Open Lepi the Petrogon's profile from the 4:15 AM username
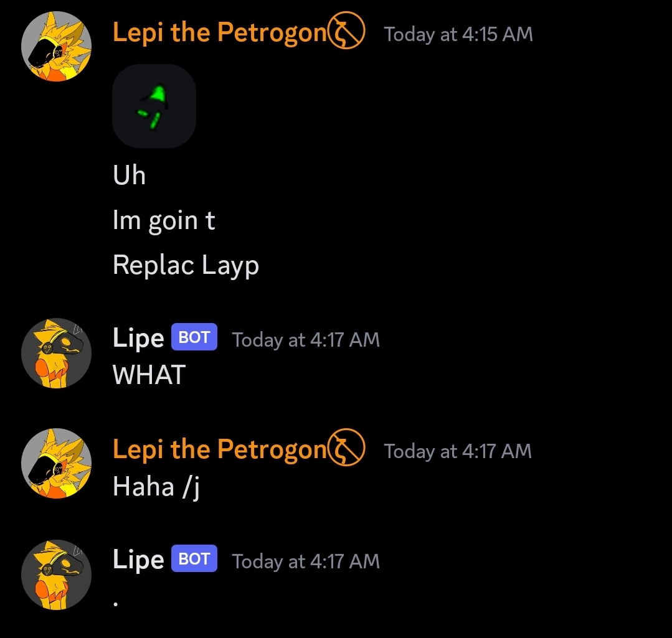Viewport: 672px width, 638px height. 219,32
